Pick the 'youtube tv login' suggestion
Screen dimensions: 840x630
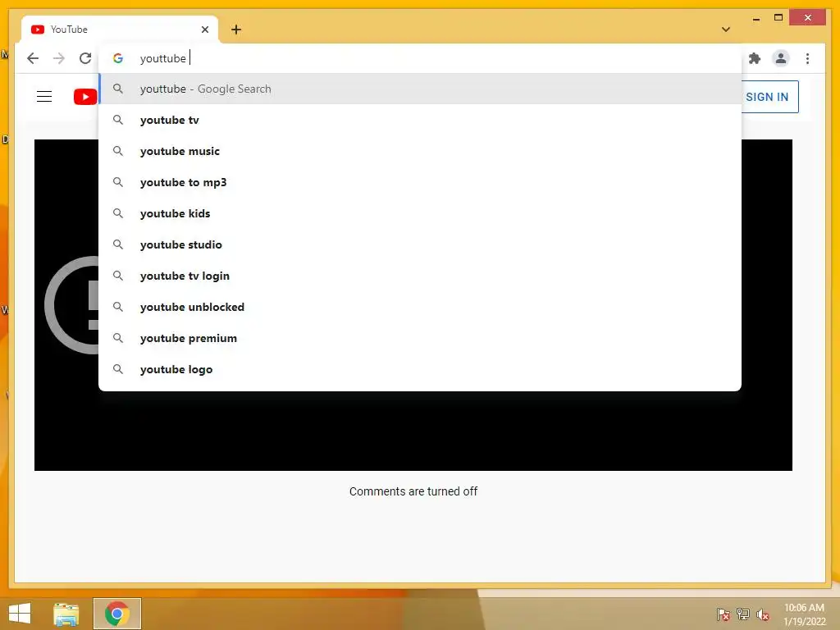point(420,276)
